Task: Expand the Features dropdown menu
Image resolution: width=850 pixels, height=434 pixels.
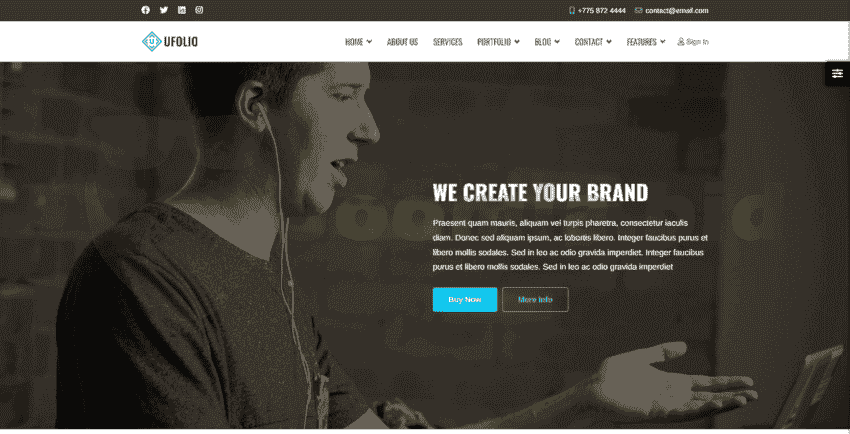Action: click(646, 42)
